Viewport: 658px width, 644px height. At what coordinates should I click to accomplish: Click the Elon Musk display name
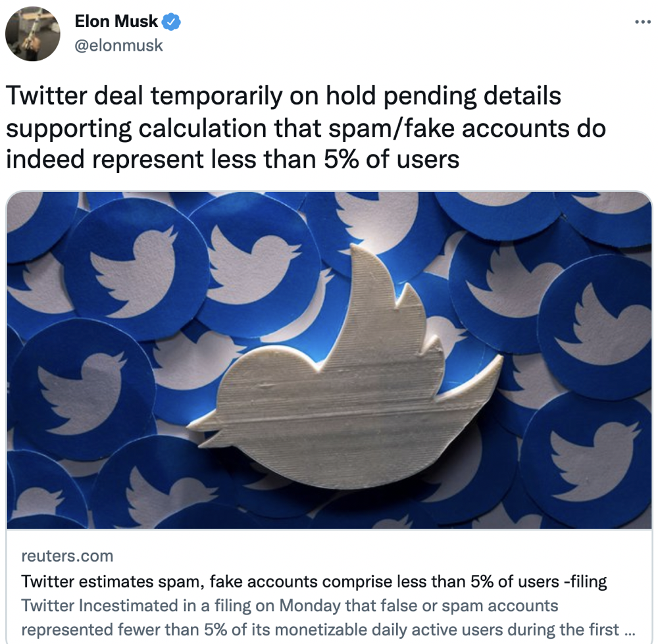116,22
